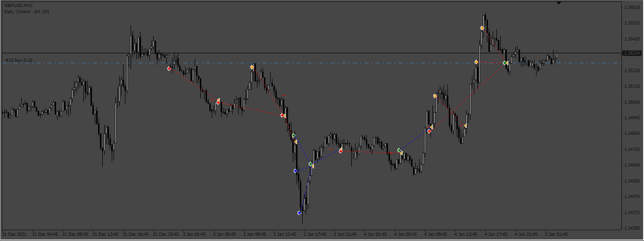Click the 1.35515 price scale label
The image size is (644, 241).
632,23
